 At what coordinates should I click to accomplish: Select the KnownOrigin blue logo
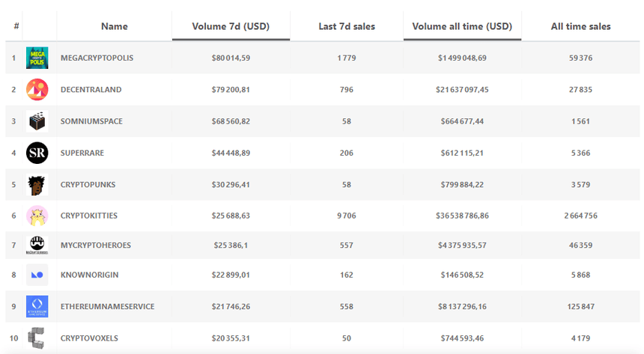click(37, 275)
